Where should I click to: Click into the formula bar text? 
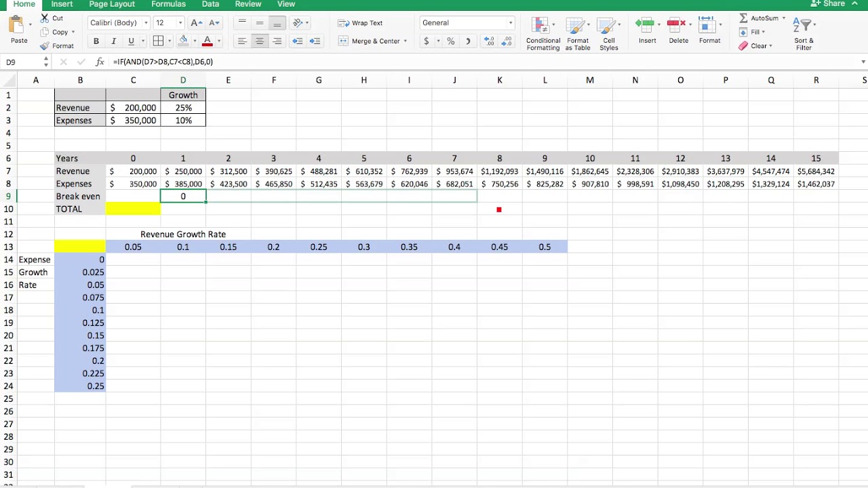tap(163, 62)
